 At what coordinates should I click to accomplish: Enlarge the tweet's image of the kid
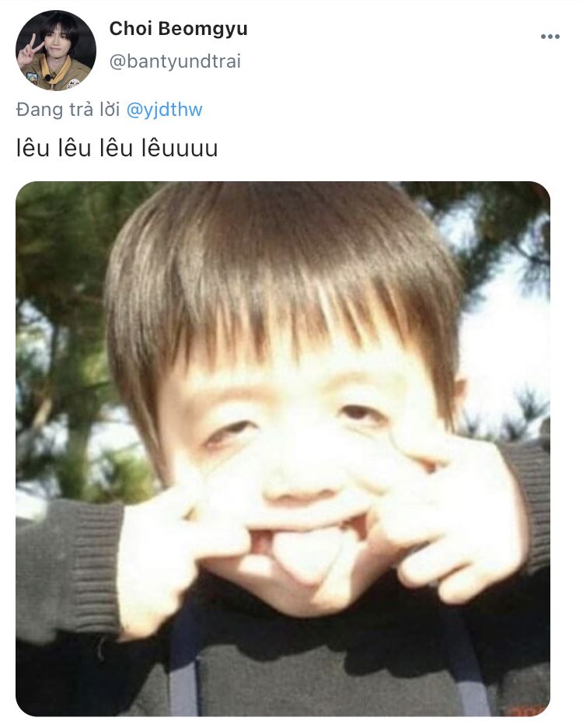point(283,449)
